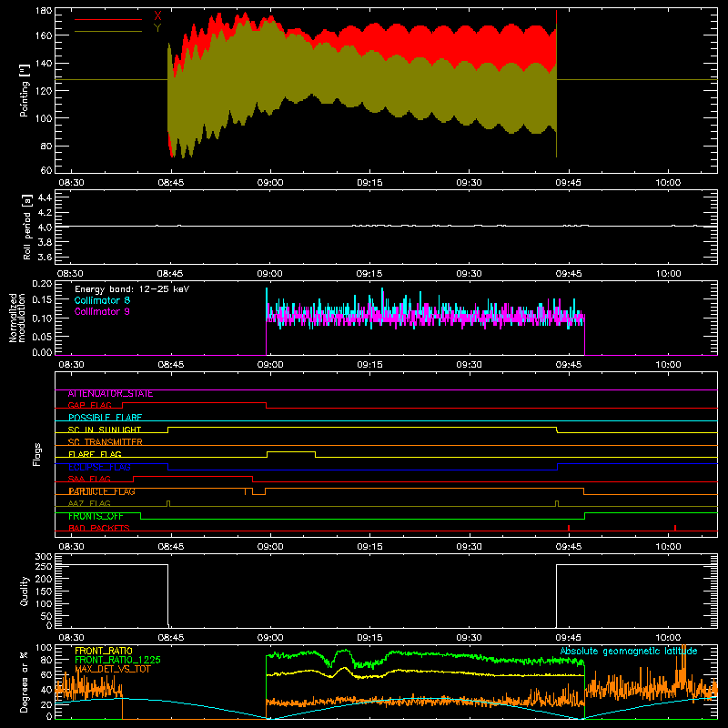Image resolution: width=728 pixels, height=728 pixels.
Task: Click the orange MAX_DET_VS_TOT legend entry
Action: tap(113, 669)
